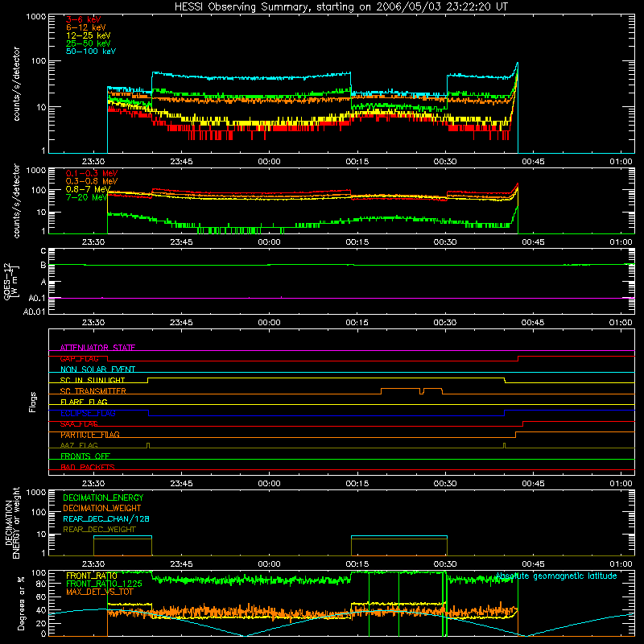Select the ECLIPSE_FLAG label

pyautogui.click(x=88, y=413)
